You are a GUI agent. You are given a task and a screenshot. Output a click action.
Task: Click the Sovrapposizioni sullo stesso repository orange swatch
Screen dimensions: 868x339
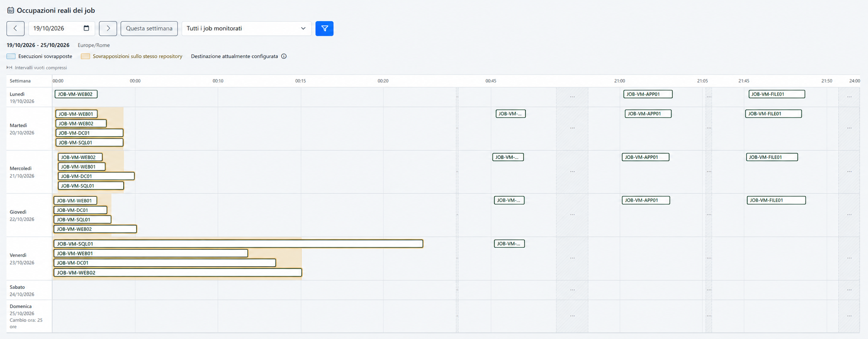pos(86,56)
